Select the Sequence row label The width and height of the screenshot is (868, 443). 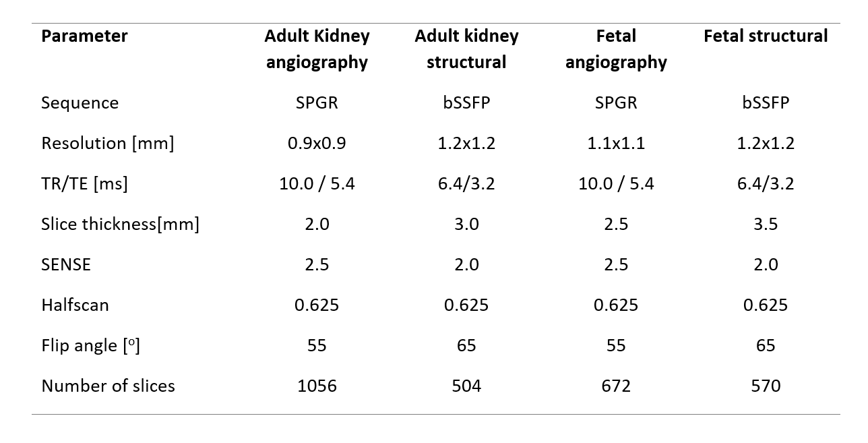coord(80,103)
